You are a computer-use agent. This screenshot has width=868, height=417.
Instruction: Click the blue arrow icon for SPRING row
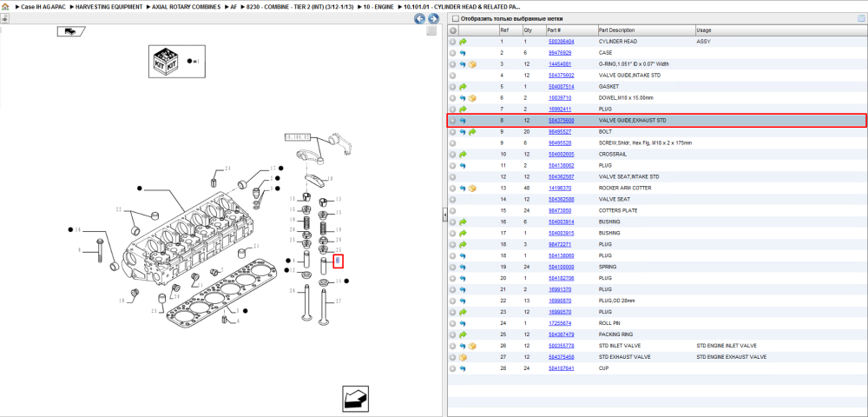tap(463, 267)
